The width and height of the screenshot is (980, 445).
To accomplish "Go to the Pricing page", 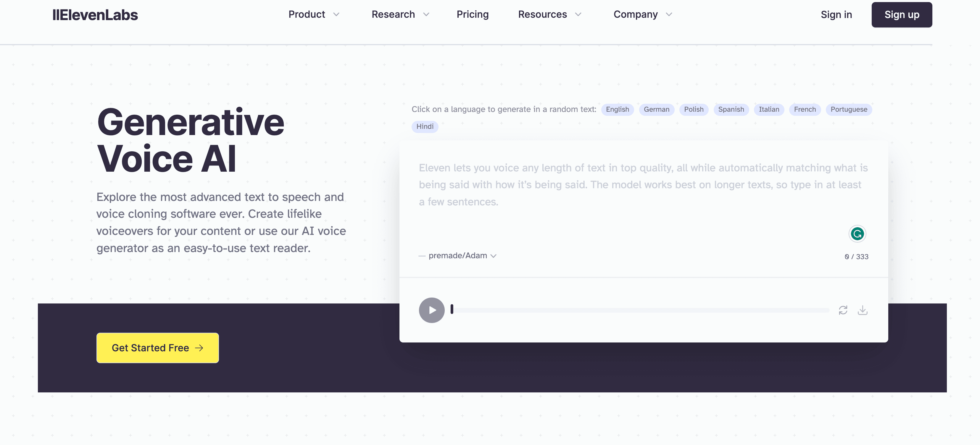I will (x=473, y=14).
